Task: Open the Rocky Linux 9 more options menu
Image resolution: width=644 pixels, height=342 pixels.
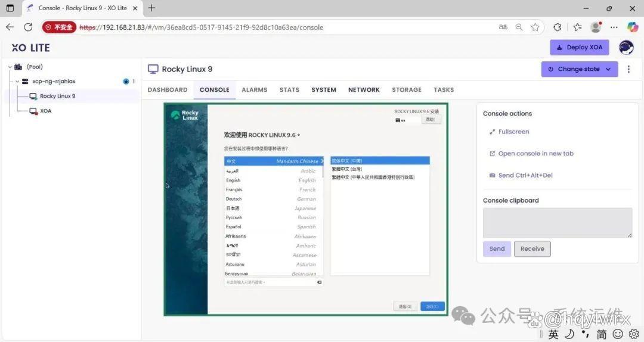Action: click(x=628, y=69)
